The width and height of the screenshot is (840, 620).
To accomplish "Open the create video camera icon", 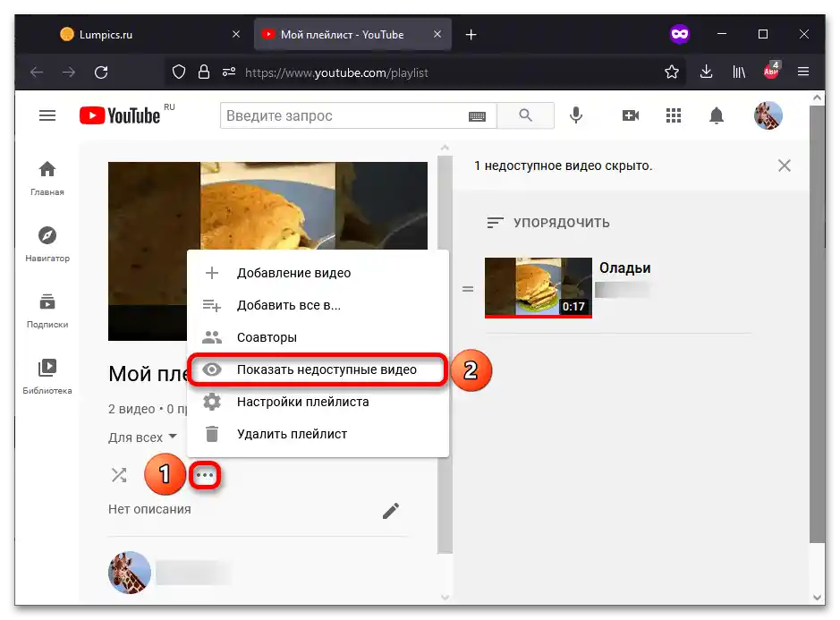I will [631, 115].
